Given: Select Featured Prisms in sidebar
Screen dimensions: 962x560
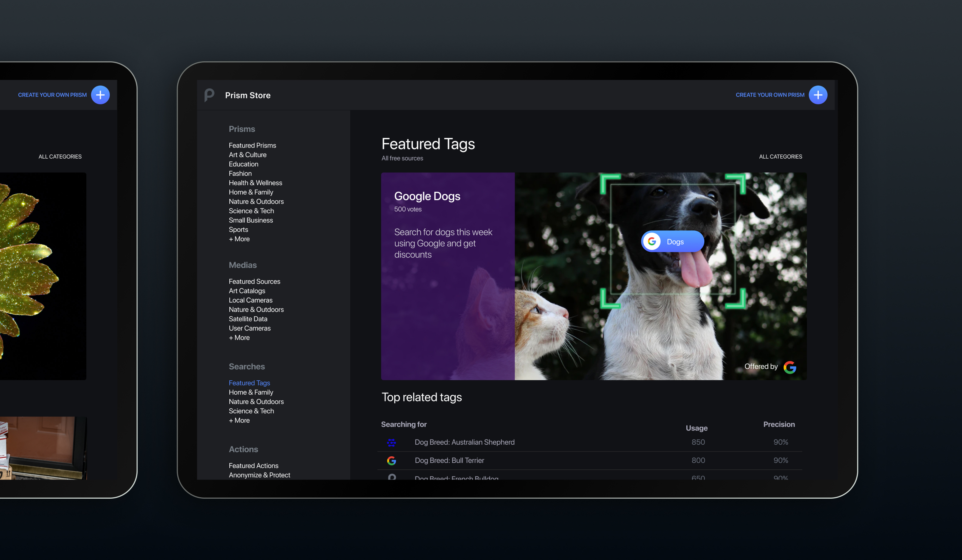Looking at the screenshot, I should pyautogui.click(x=252, y=145).
